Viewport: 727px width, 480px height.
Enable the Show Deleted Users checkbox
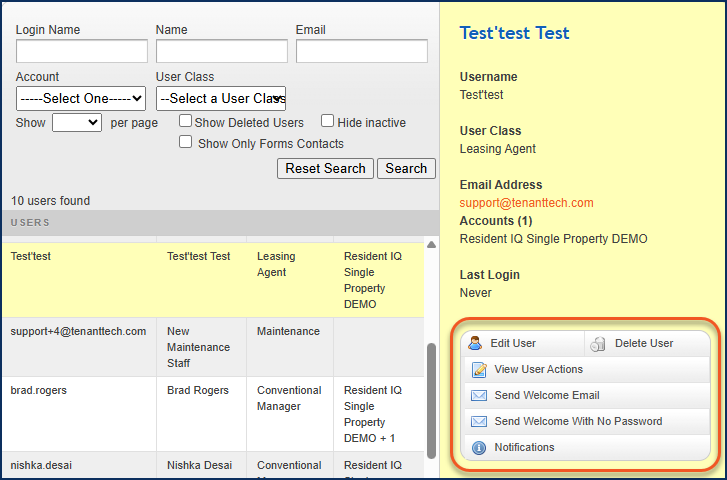(x=185, y=121)
